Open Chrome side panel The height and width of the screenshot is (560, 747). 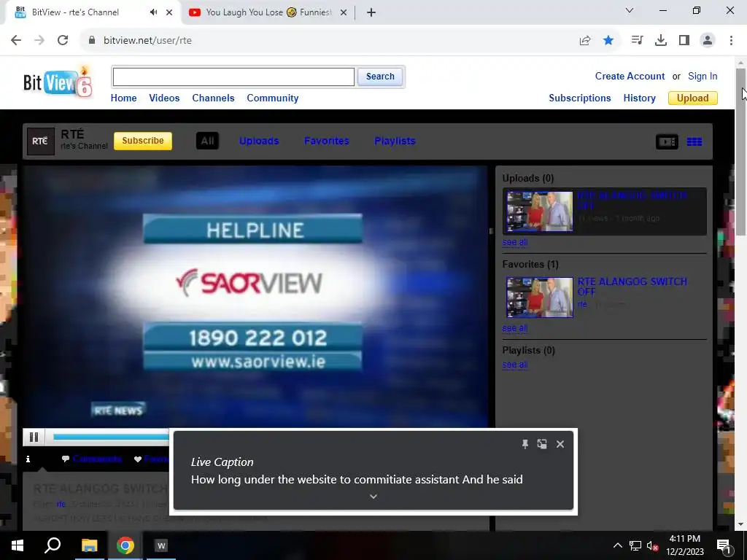684,41
